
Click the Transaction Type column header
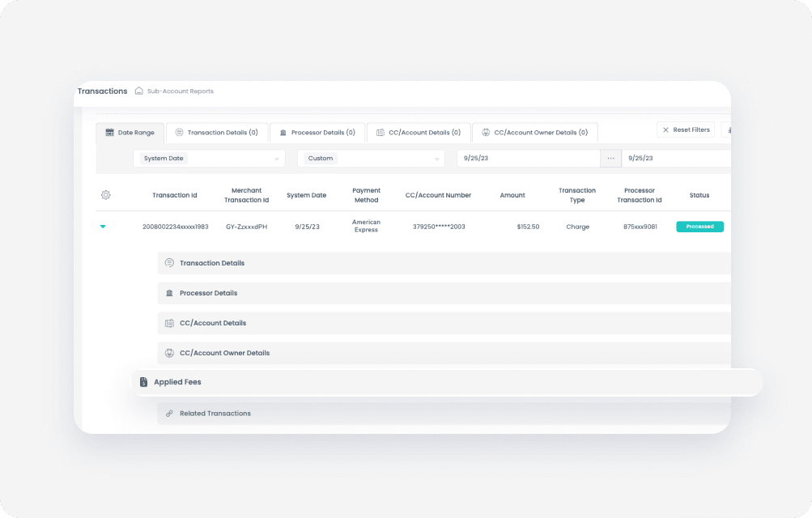[577, 195]
